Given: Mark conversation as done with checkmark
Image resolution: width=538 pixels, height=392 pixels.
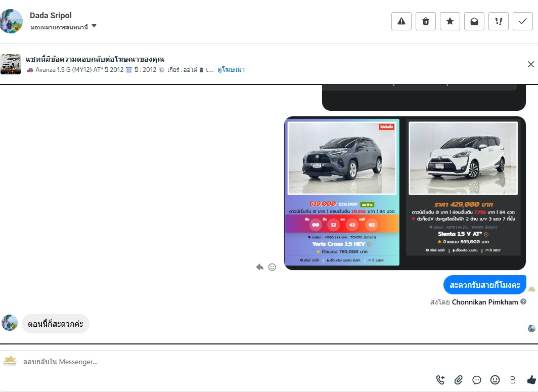Looking at the screenshot, I should (522, 21).
